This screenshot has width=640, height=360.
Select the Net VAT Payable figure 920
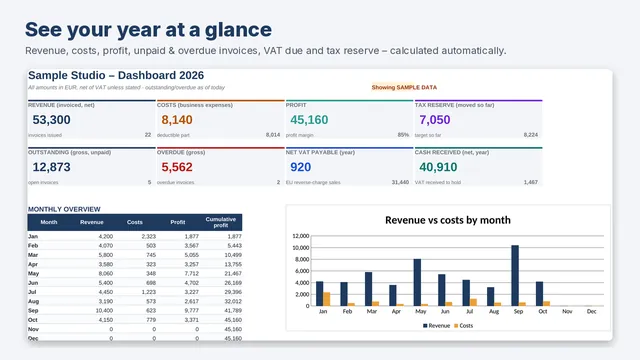pos(300,167)
